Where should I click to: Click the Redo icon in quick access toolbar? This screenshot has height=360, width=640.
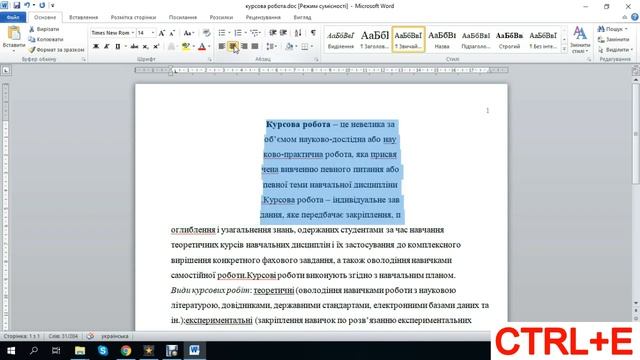click(42, 5)
